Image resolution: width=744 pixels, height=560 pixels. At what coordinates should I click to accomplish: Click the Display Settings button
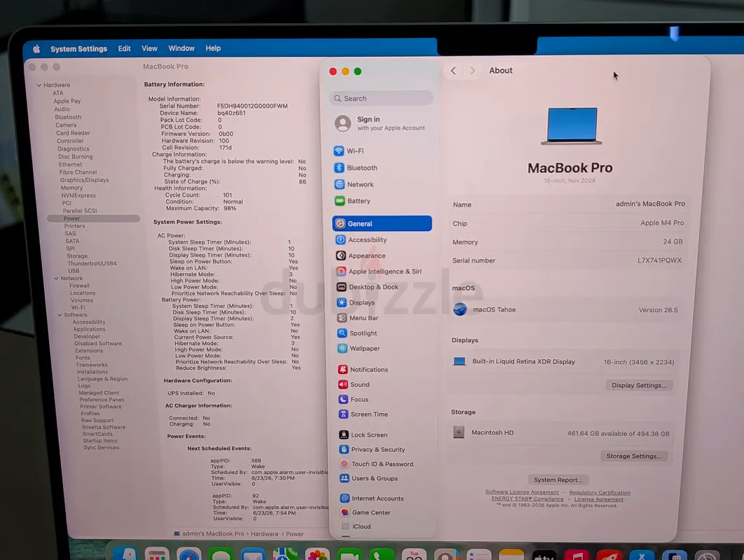[639, 386]
